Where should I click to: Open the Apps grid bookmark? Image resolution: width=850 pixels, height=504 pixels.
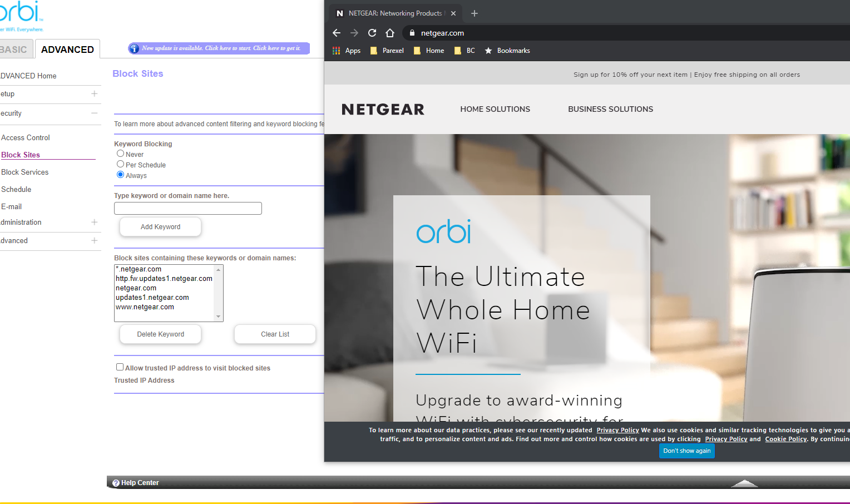point(347,51)
